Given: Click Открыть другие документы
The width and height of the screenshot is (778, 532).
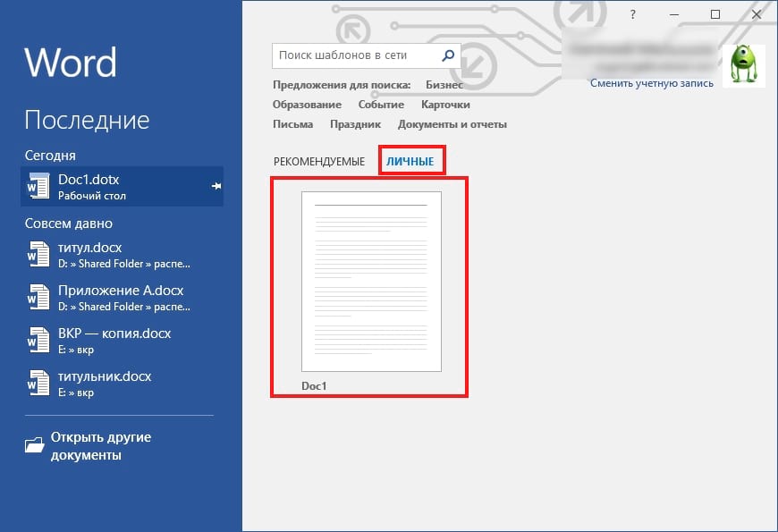Looking at the screenshot, I should [x=100, y=446].
